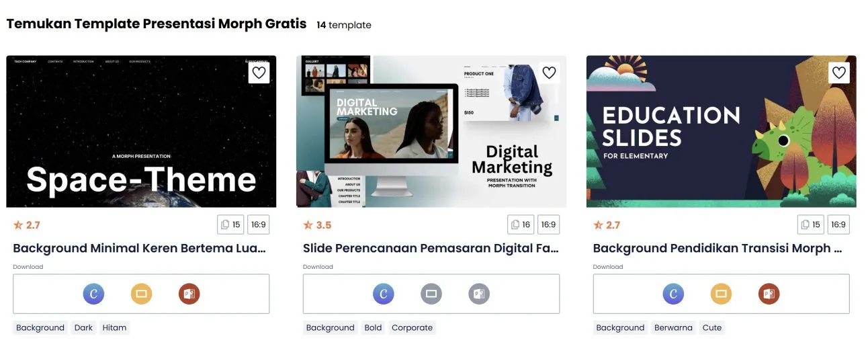The image size is (868, 361).
Task: Download Space-Theme template in Canva
Action: (93, 294)
